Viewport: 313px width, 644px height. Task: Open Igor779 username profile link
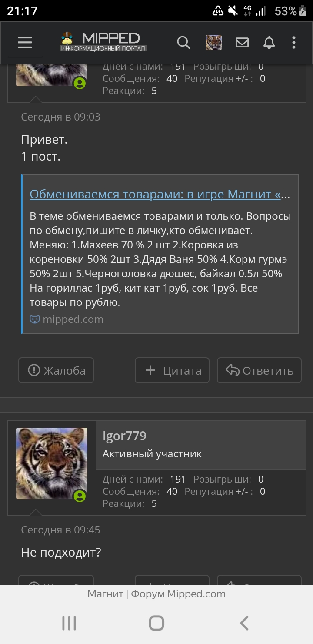pyautogui.click(x=124, y=436)
